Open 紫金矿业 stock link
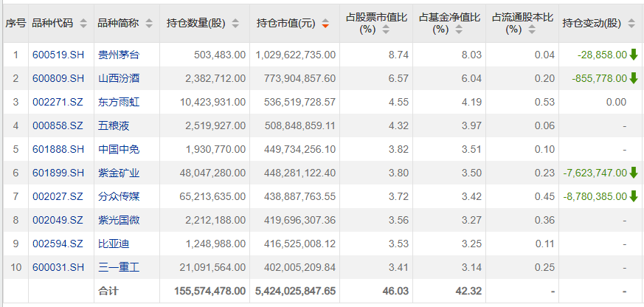This screenshot has height=307, width=644. coord(119,173)
